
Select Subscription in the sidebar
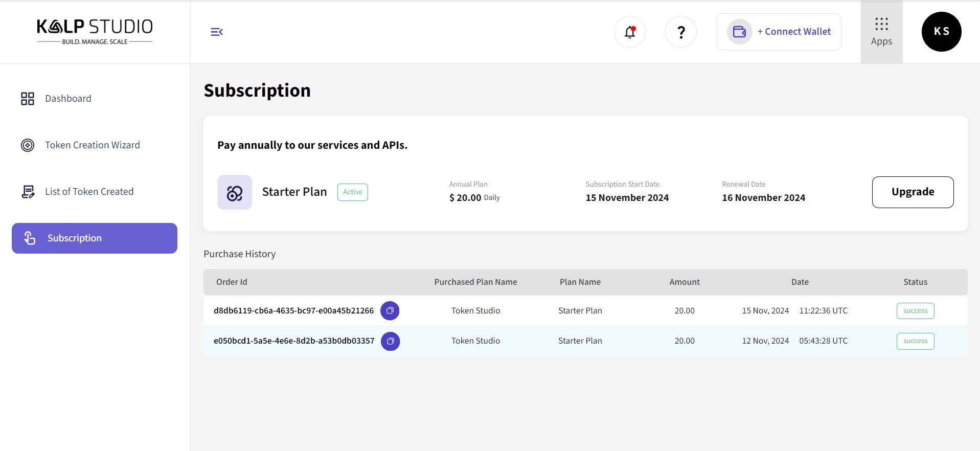95,238
